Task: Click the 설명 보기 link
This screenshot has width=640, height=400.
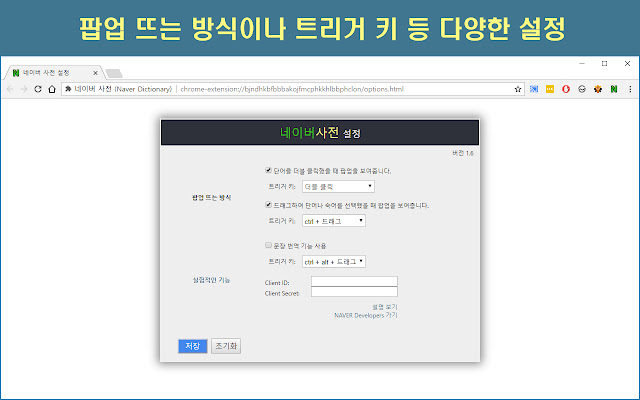Action: point(384,307)
